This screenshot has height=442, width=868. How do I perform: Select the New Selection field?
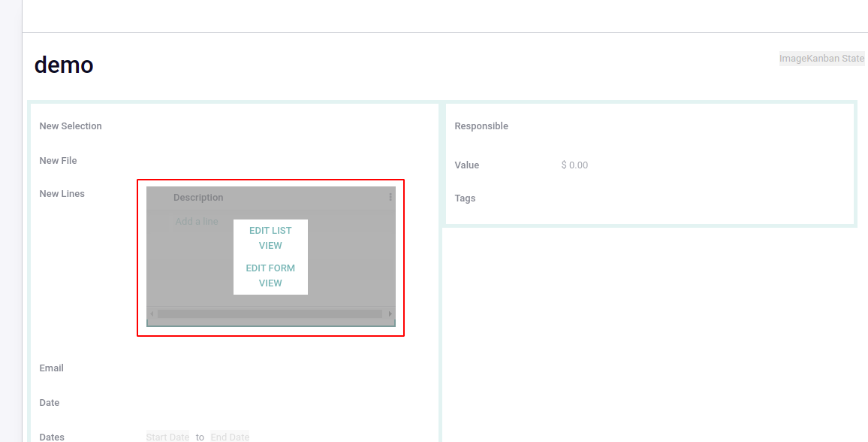[x=71, y=126]
